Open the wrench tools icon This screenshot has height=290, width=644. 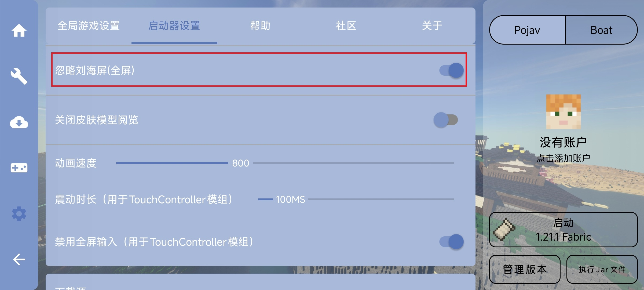coord(19,76)
